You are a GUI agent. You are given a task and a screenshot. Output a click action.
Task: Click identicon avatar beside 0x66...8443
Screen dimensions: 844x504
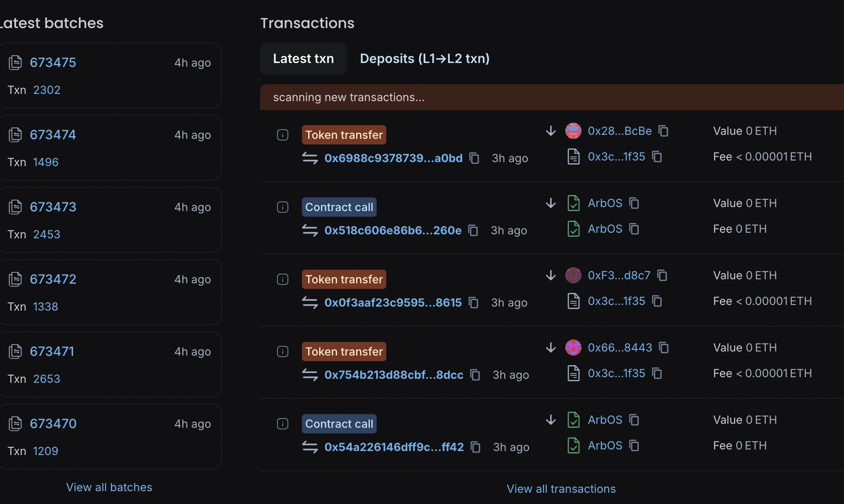coord(573,348)
